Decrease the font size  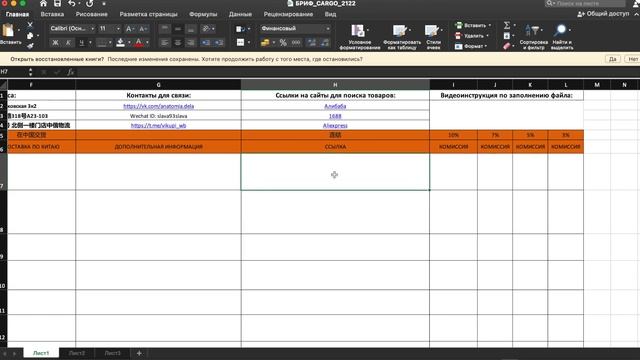142,29
